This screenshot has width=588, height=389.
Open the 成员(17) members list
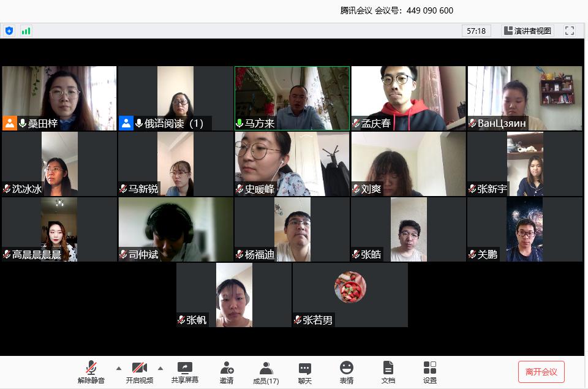click(266, 372)
